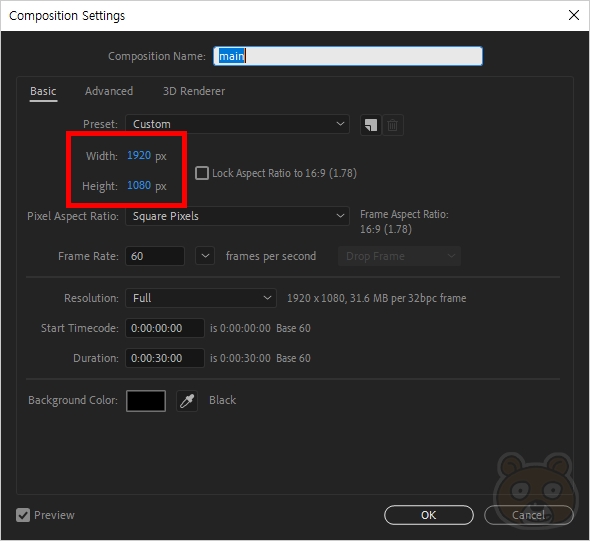590x541 pixels.
Task: Click the delete preset trash icon
Action: tap(393, 125)
